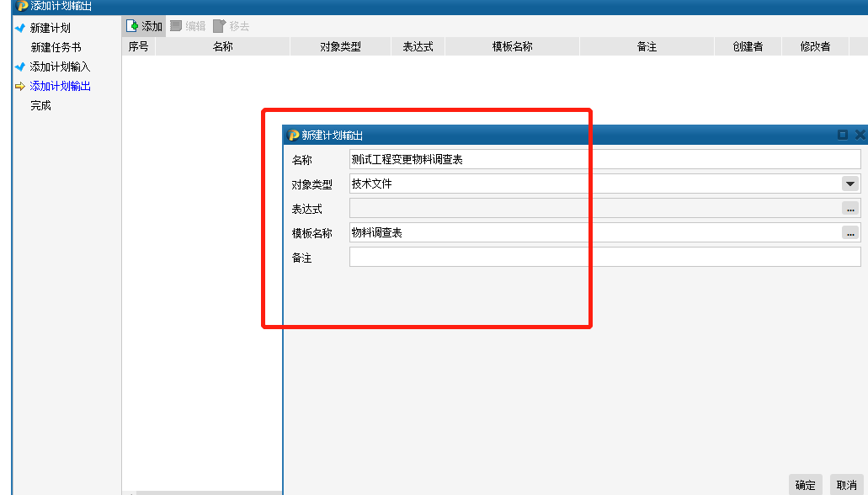Select the 添加计划输入 wizard step
The width and height of the screenshot is (868, 495).
click(60, 67)
